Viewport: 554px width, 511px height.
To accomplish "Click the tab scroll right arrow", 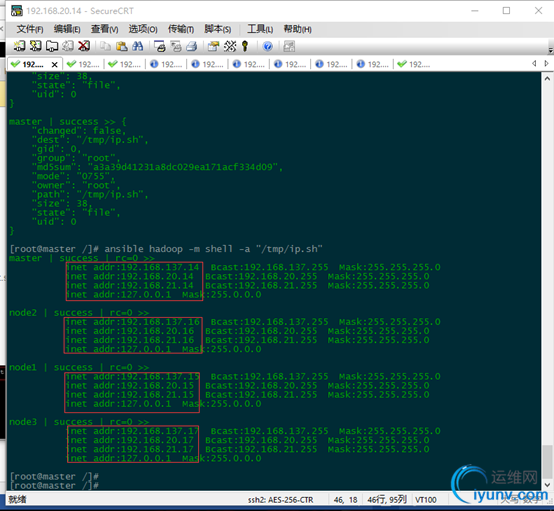I will 546,64.
